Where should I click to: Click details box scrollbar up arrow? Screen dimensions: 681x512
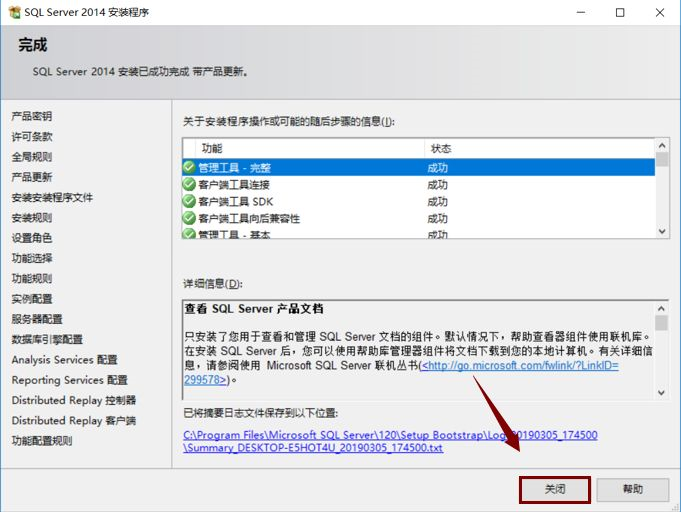click(x=661, y=308)
